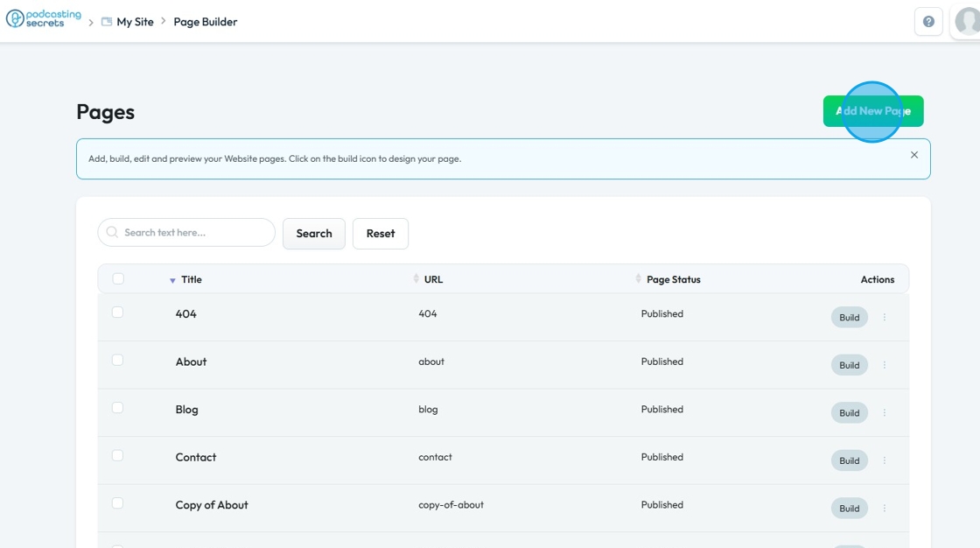
Task: Open the help question mark icon
Action: pyautogui.click(x=928, y=22)
